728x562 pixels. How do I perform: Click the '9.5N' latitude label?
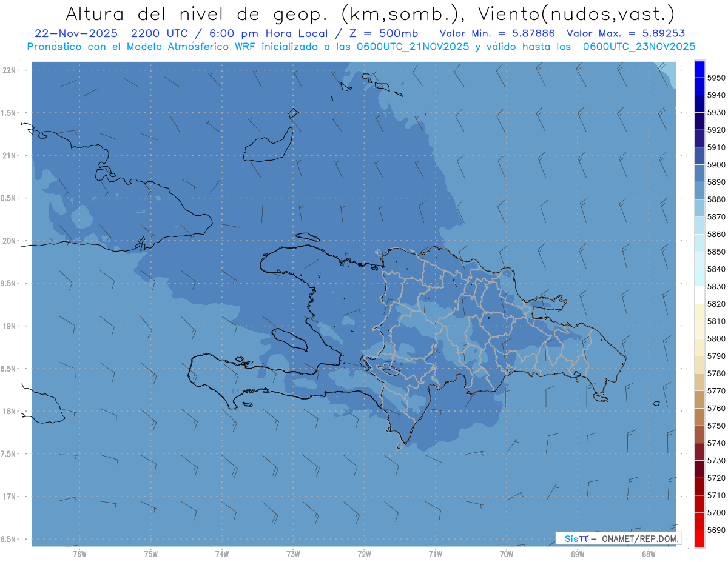[x=8, y=283]
